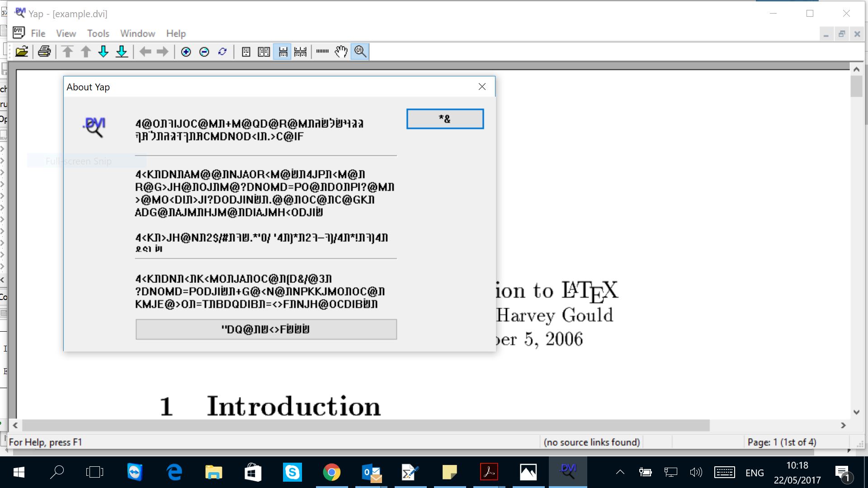This screenshot has height=488, width=868.
Task: Print the document using printer icon
Action: [x=44, y=52]
